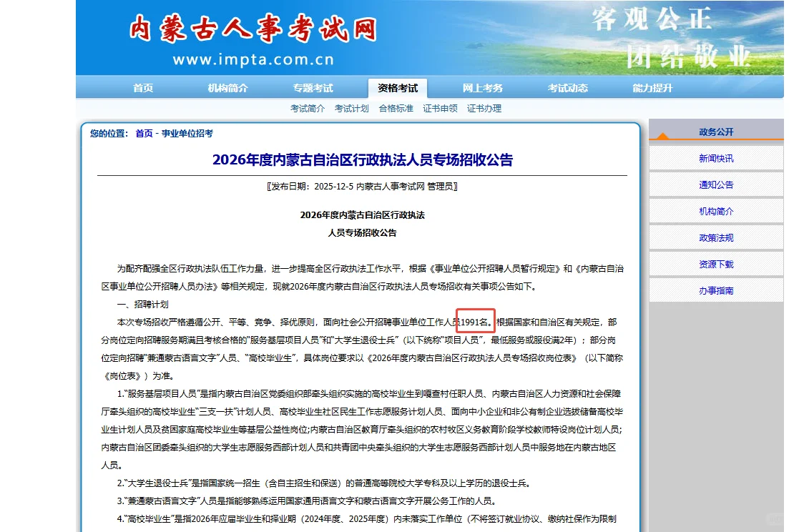Open the 通知公告 sidebar link

click(x=716, y=184)
